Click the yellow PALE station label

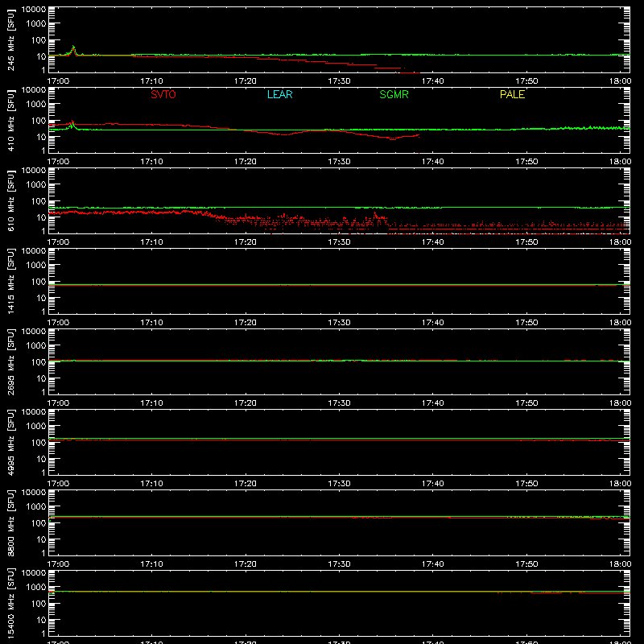[512, 94]
